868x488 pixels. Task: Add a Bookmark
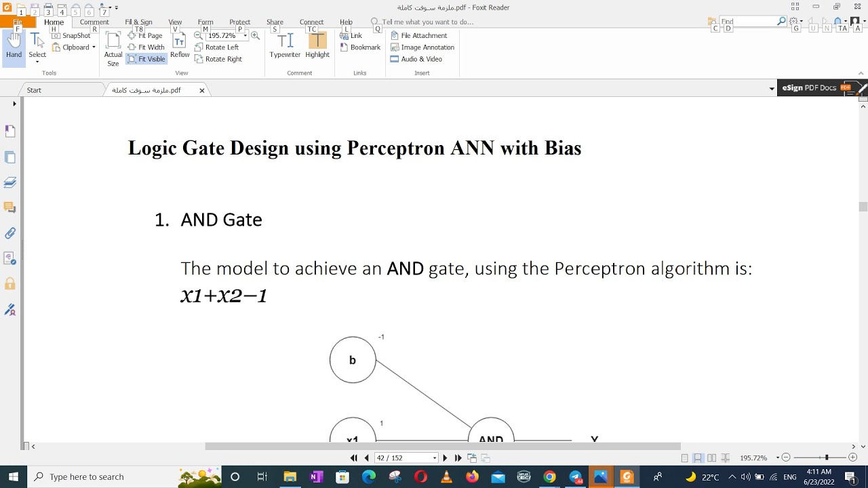tap(360, 47)
